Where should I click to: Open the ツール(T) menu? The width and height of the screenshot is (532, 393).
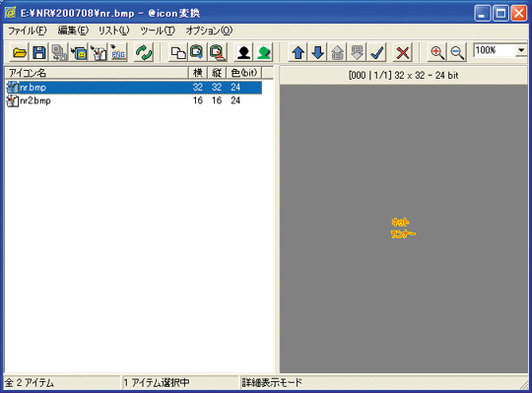158,31
